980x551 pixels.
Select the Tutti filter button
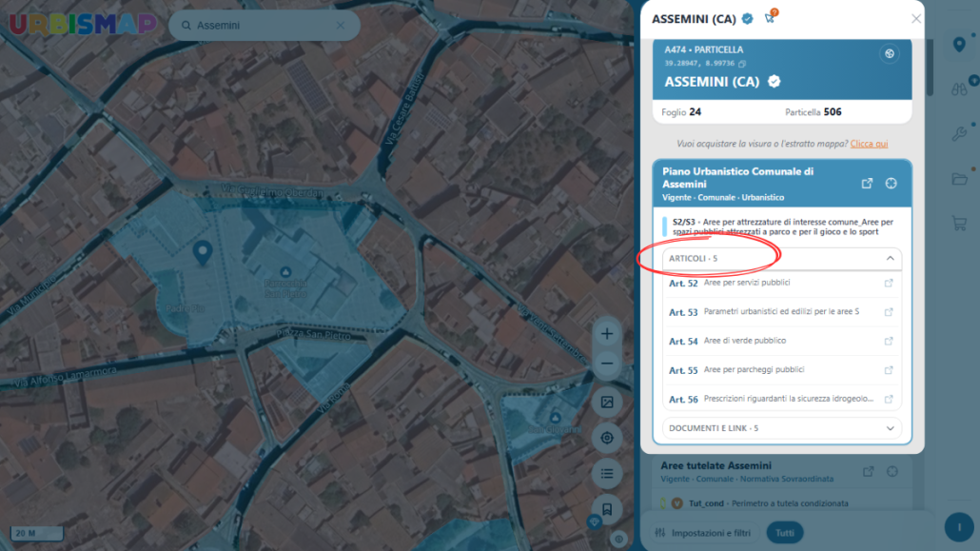(x=785, y=533)
